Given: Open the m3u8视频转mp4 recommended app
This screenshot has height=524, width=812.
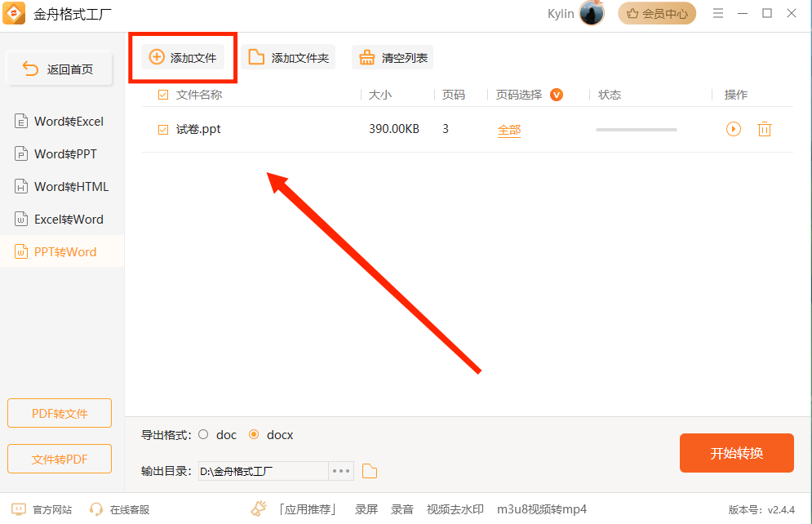Looking at the screenshot, I should [x=542, y=509].
